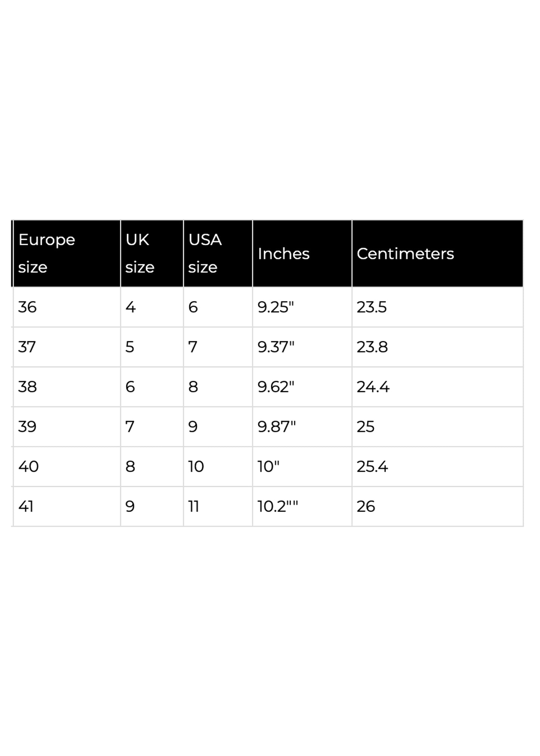Image resolution: width=540 pixels, height=756 pixels.
Task: Select the 23.5 centimeters cell
Action: (371, 307)
